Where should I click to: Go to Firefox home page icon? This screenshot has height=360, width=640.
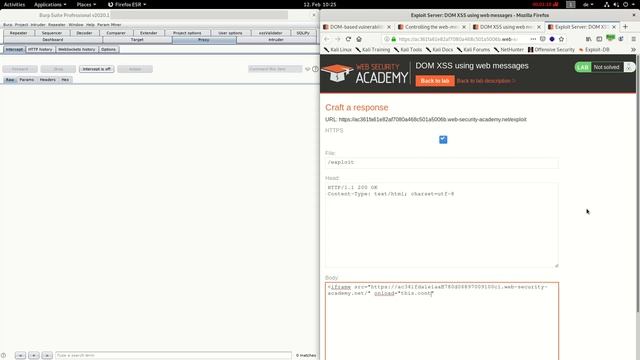(359, 39)
